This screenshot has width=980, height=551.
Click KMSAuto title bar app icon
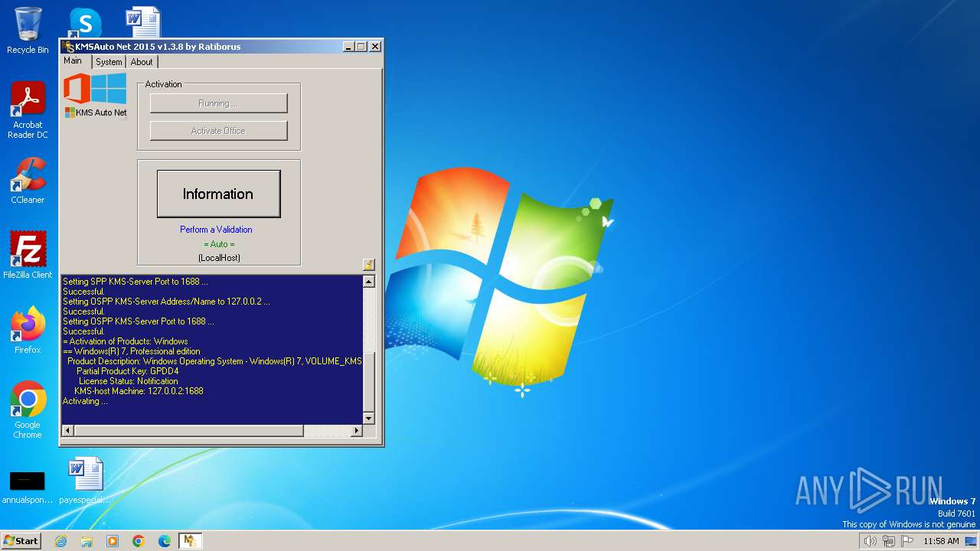69,47
